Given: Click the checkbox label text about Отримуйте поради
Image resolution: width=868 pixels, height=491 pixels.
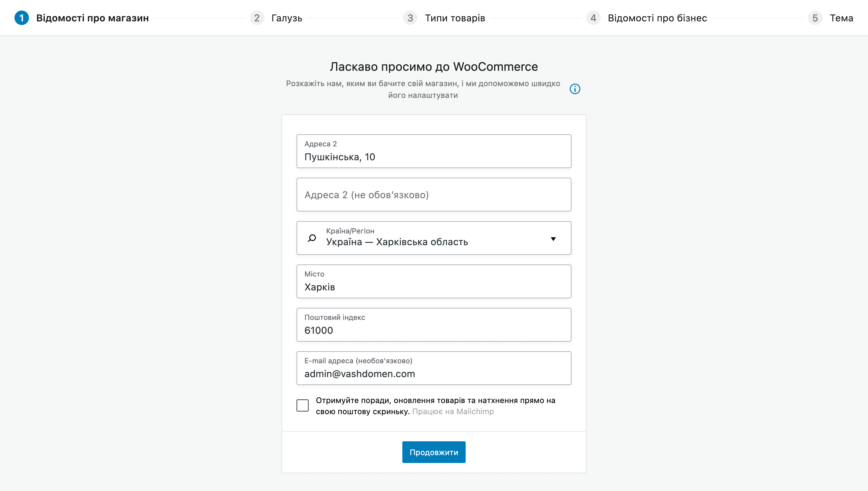Looking at the screenshot, I should (x=435, y=406).
